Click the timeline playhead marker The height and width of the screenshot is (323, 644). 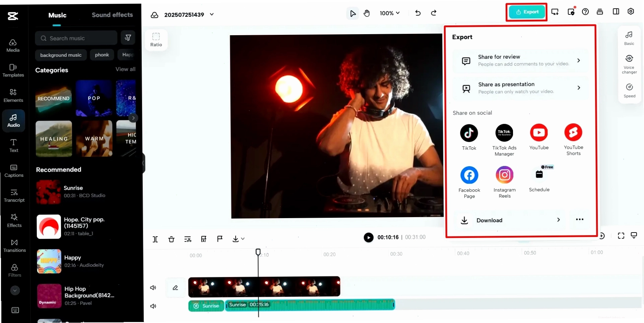258,252
